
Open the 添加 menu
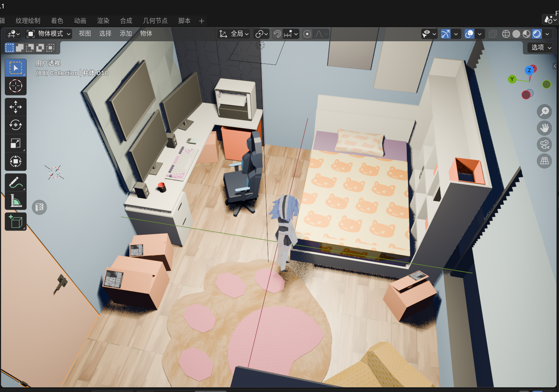[126, 34]
